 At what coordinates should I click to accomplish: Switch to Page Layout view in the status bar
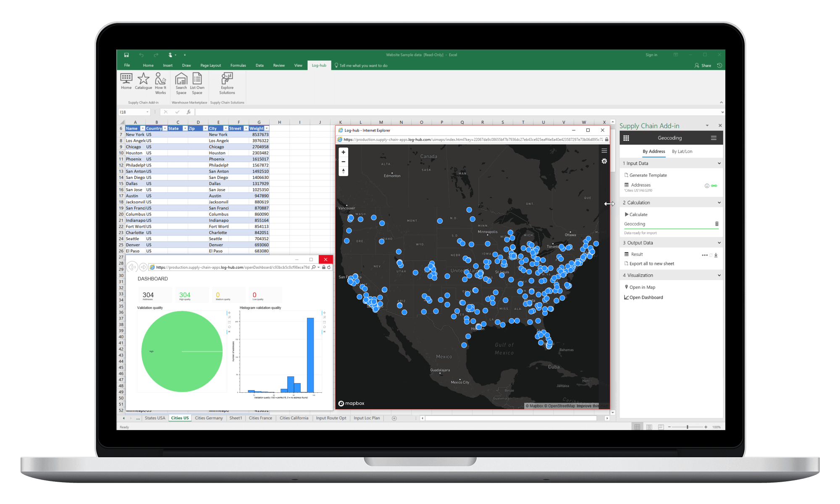[x=649, y=427]
